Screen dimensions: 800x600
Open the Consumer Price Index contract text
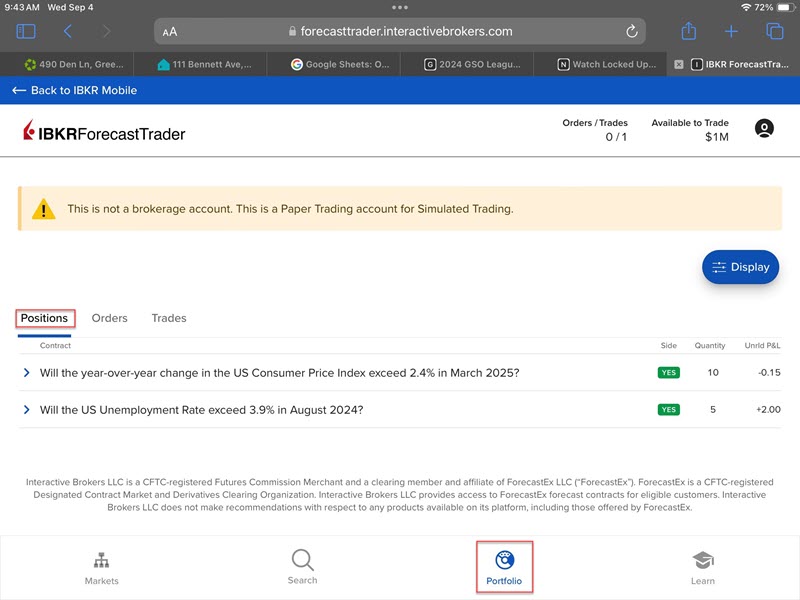point(280,373)
